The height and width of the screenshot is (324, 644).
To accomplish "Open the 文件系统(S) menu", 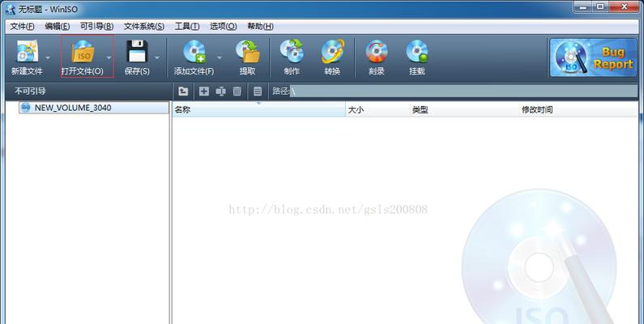I will [x=144, y=26].
